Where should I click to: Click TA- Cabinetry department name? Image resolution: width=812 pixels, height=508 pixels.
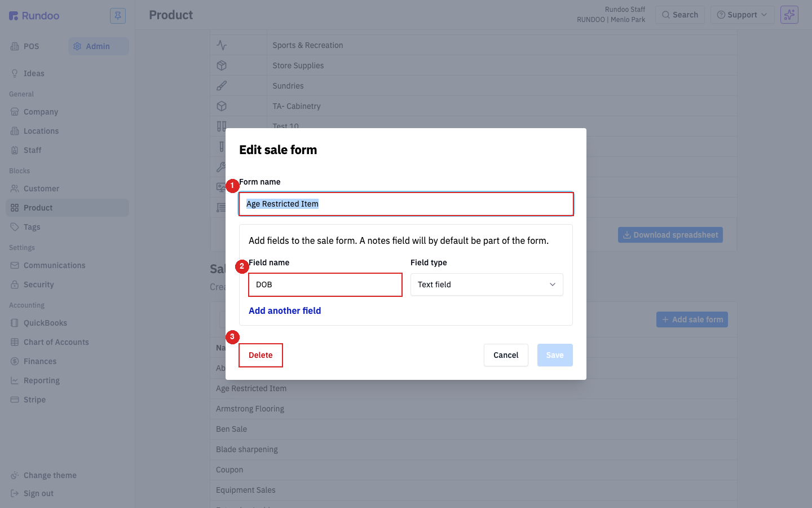[297, 106]
